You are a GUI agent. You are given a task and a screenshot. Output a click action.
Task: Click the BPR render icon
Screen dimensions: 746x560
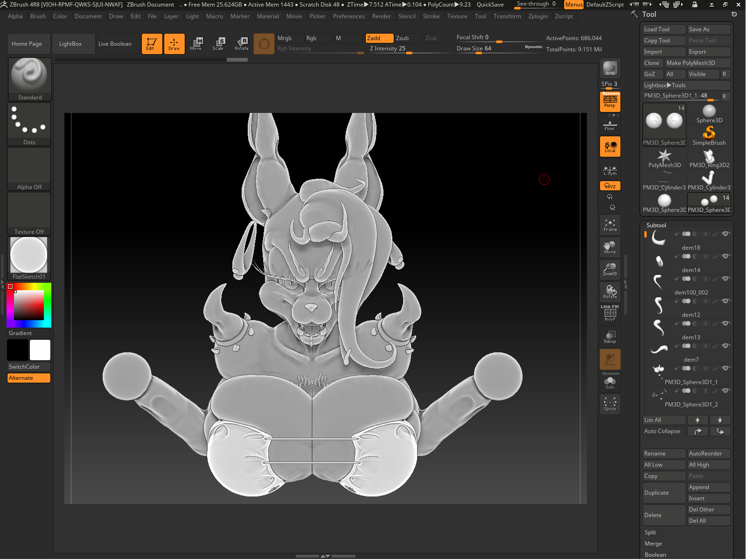pyautogui.click(x=610, y=68)
